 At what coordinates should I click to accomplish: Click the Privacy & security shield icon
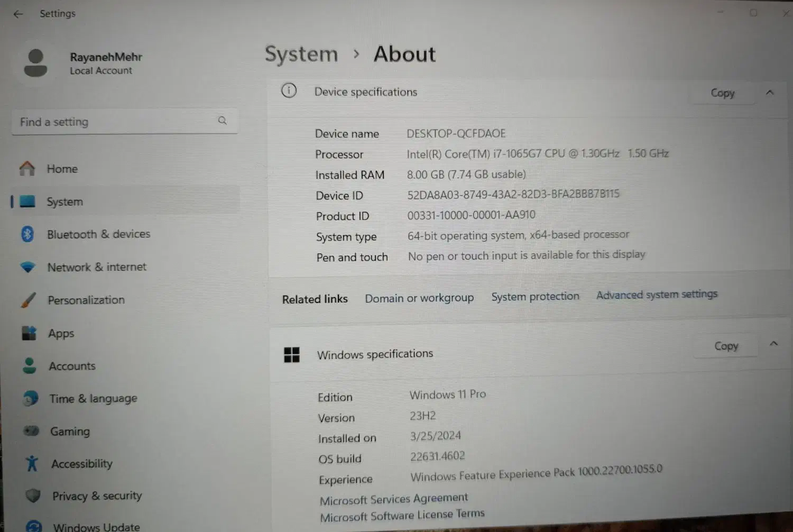coord(33,496)
